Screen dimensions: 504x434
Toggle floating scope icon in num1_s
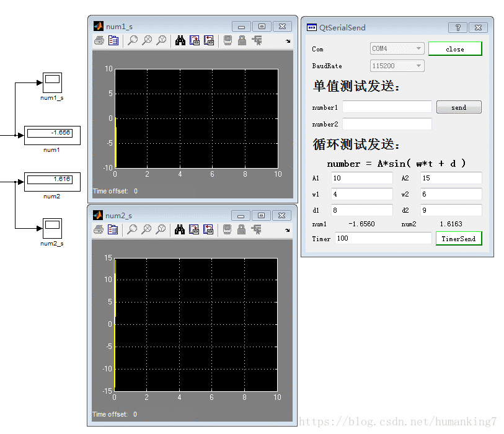click(x=228, y=40)
